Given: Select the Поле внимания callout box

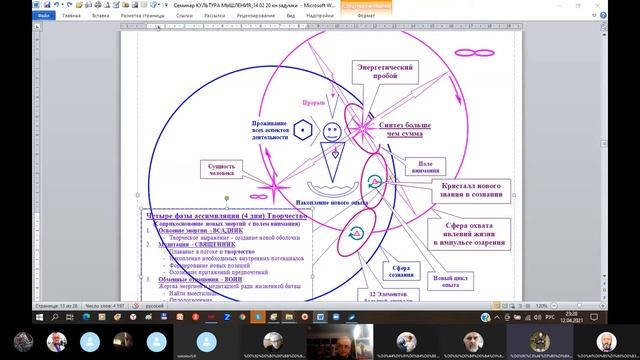Looking at the screenshot, I should (x=425, y=167).
